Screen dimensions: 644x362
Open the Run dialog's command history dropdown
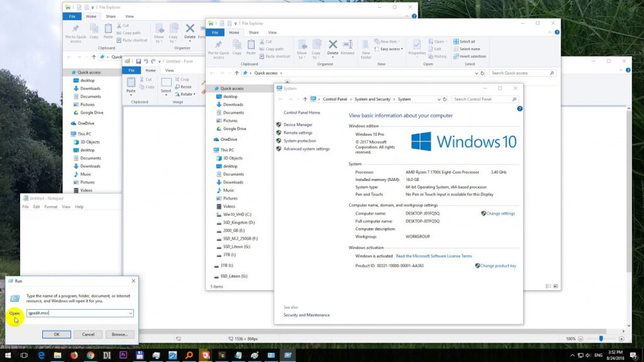(130, 313)
